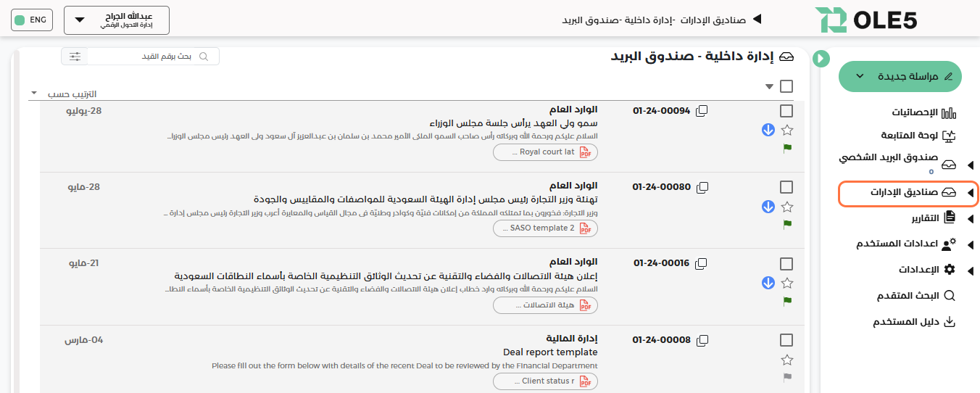Check the box for message 01-24-00094
The height and width of the screenshot is (393, 980).
coord(786,111)
